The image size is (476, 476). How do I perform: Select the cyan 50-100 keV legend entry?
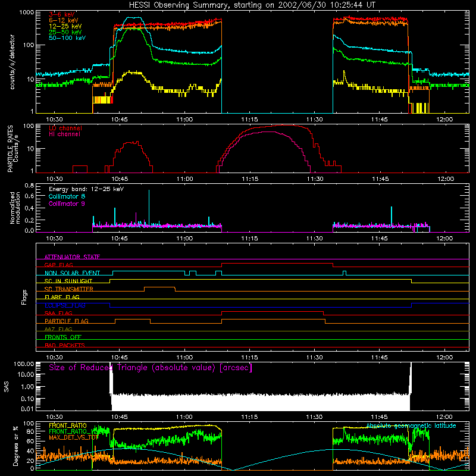[67, 38]
